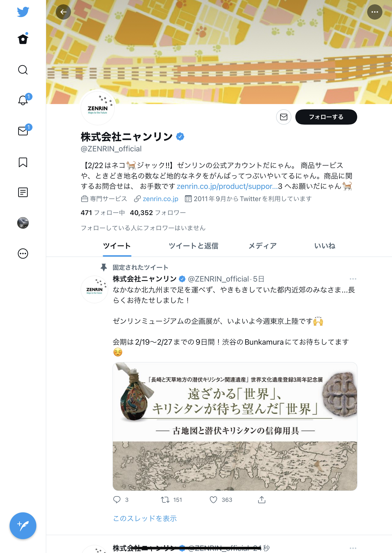The height and width of the screenshot is (553, 392).
Task: Click このスレッドを表示 link
Action: tap(145, 519)
